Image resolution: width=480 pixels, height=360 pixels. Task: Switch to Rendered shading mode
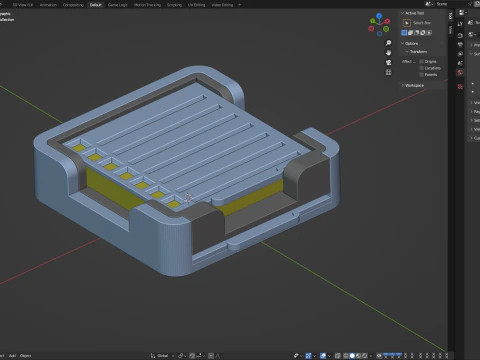(364, 356)
